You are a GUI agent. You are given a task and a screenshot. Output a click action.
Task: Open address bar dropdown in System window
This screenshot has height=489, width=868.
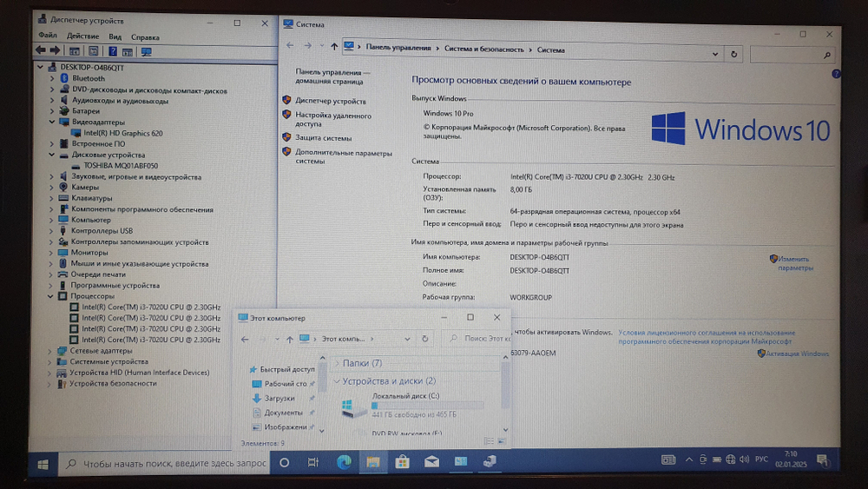714,54
